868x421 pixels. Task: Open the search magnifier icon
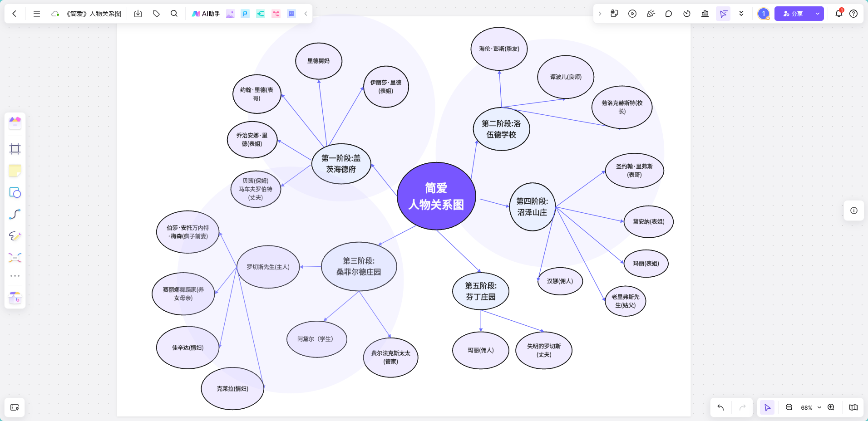coord(174,14)
